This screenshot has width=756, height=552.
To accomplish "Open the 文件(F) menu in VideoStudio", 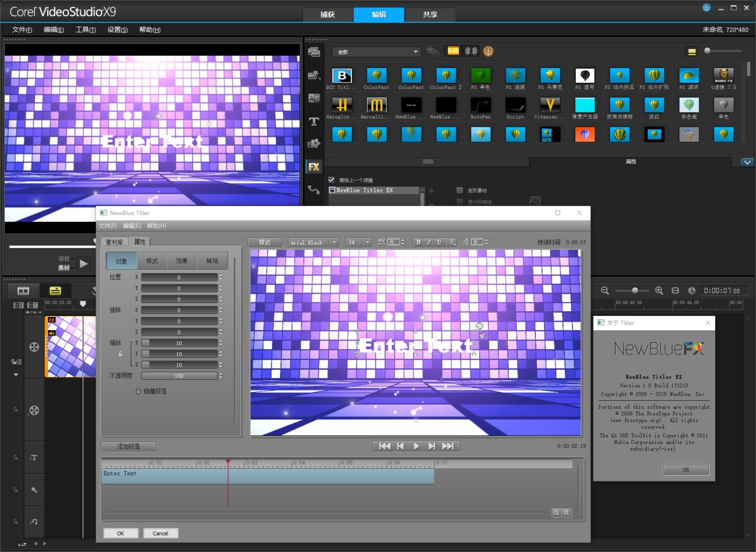I will 22,30.
